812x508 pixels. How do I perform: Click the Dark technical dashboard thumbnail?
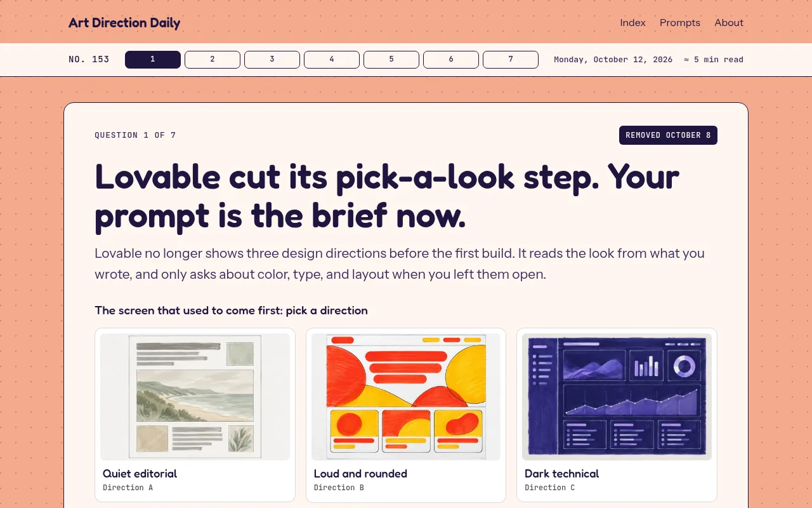pyautogui.click(x=617, y=397)
